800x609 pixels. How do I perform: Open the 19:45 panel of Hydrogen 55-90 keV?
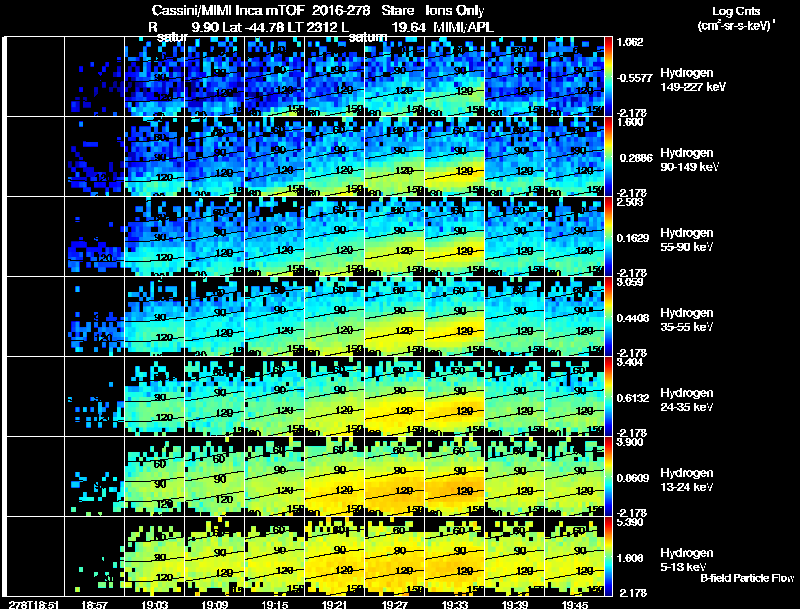574,237
